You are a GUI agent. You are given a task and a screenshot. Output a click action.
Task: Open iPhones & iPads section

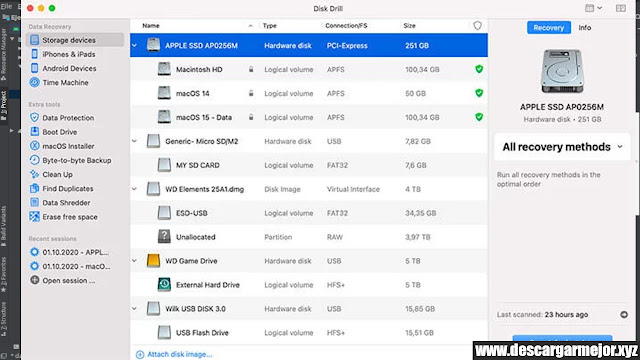click(69, 54)
